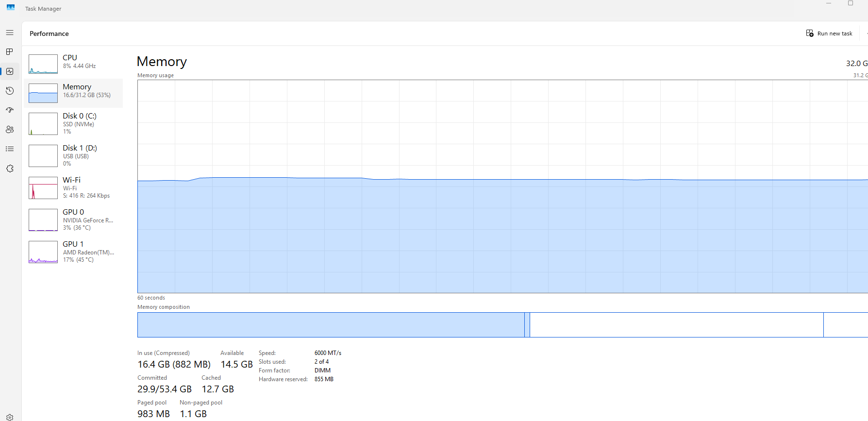Select the GPU 0 NVIDIA entry
Viewport: 868px width, 421px height.
point(73,219)
